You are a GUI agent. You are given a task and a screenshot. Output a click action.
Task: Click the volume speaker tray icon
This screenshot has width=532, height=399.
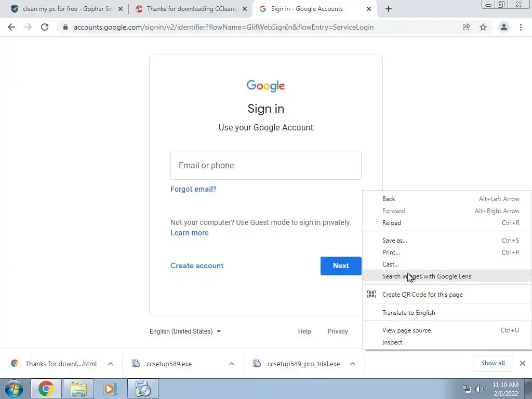(480, 389)
